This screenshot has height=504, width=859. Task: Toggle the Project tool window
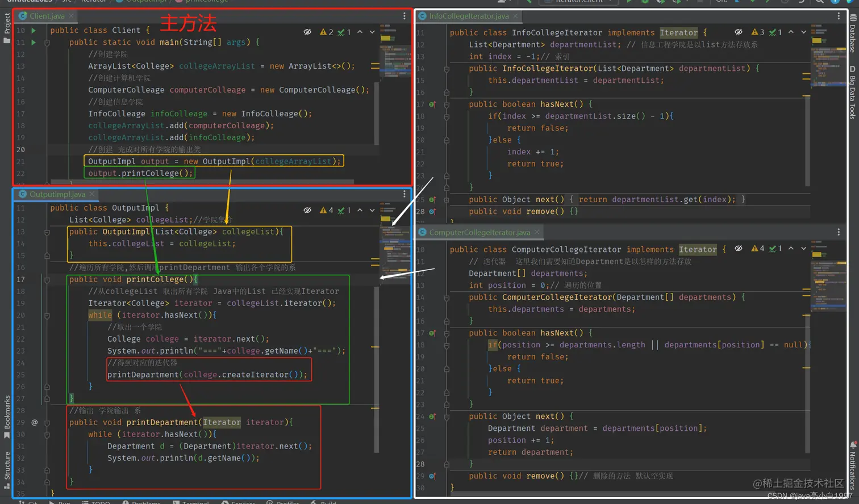click(7, 28)
